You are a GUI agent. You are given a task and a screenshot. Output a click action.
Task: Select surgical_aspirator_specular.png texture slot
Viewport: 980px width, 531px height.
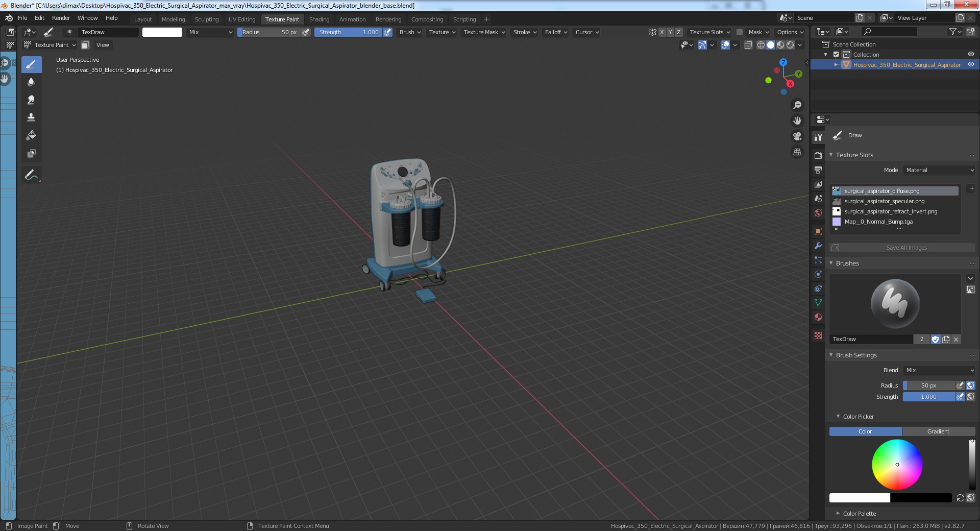[895, 201]
